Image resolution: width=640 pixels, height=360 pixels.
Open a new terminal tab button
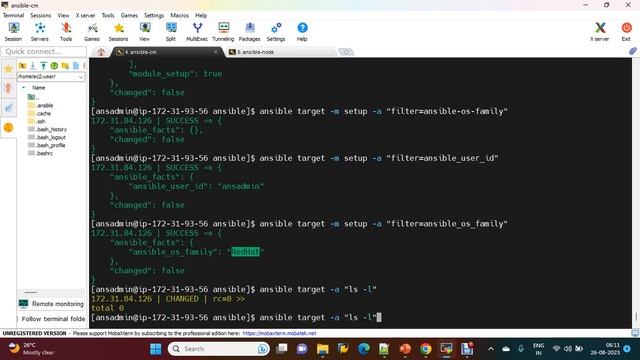point(346,52)
